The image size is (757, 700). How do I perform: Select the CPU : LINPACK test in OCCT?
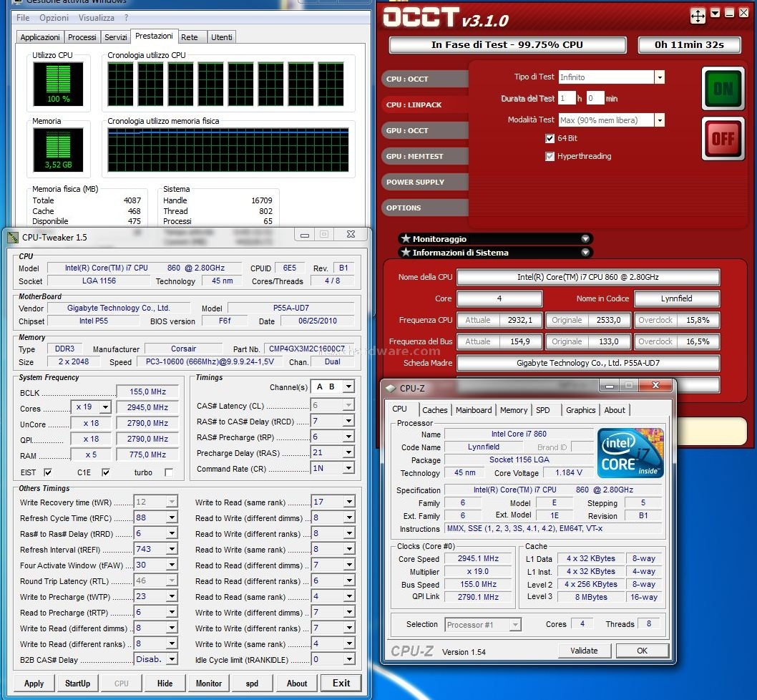(x=425, y=104)
